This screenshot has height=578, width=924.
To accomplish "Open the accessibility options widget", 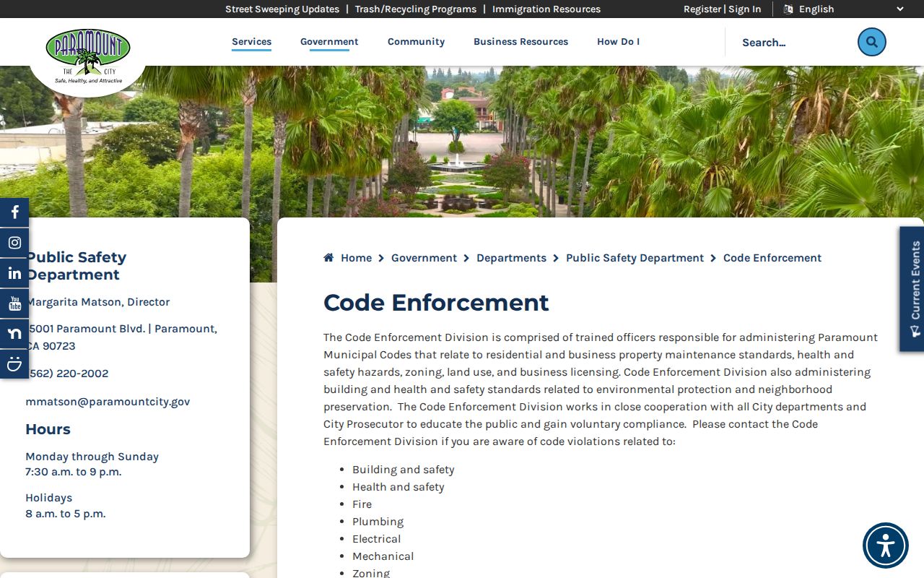I will point(886,545).
